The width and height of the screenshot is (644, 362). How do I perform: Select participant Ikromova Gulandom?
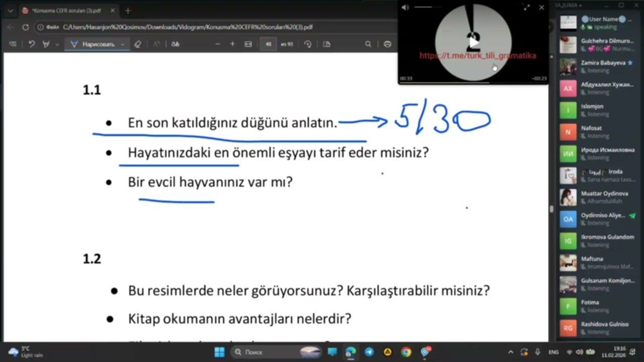(x=597, y=241)
